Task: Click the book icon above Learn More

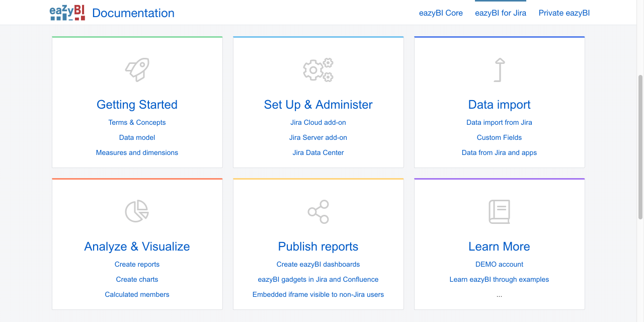Action: (499, 212)
